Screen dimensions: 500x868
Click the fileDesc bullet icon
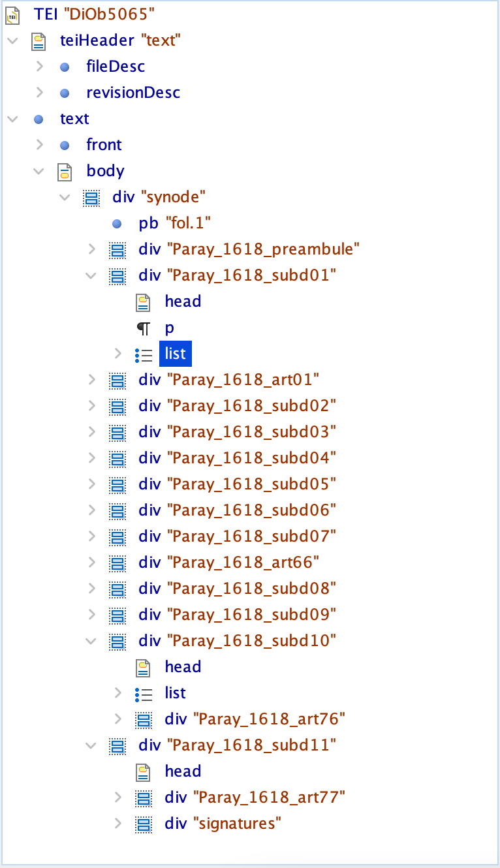pos(64,67)
